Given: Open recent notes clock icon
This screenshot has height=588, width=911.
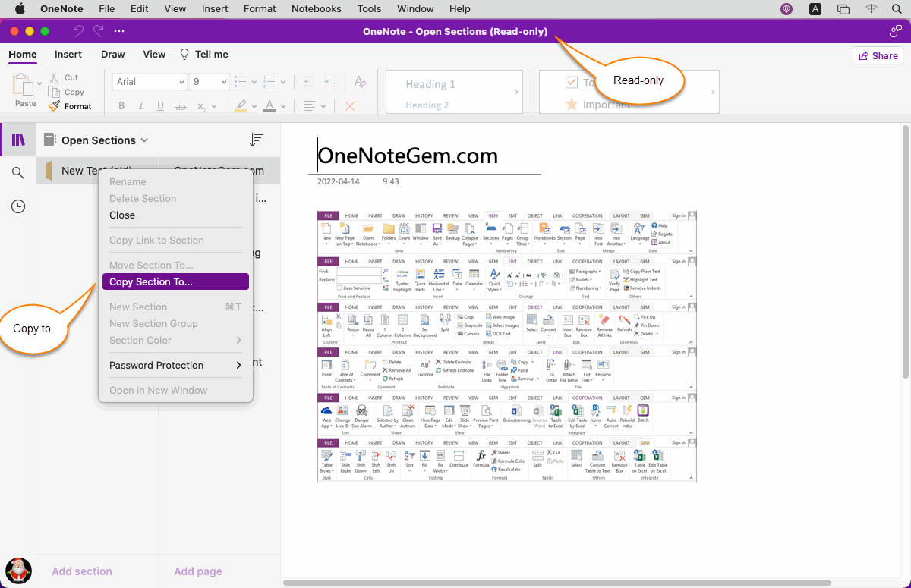Looking at the screenshot, I should (x=18, y=206).
